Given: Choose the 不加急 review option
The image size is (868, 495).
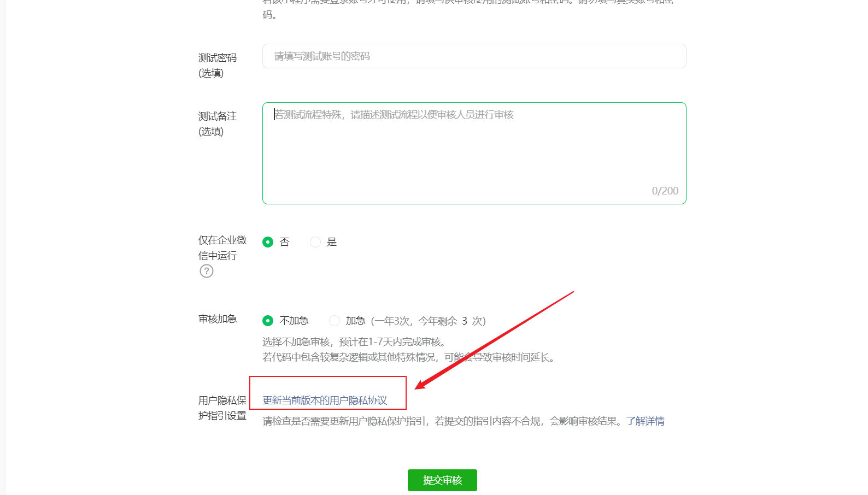Looking at the screenshot, I should click(x=268, y=321).
